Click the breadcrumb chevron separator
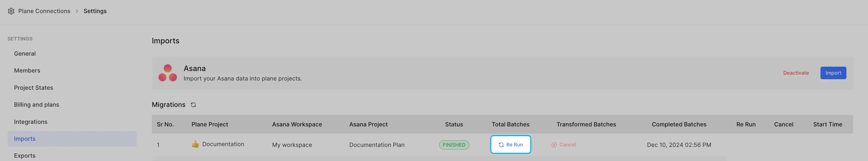Screen dimensions: 868x161 (77, 11)
